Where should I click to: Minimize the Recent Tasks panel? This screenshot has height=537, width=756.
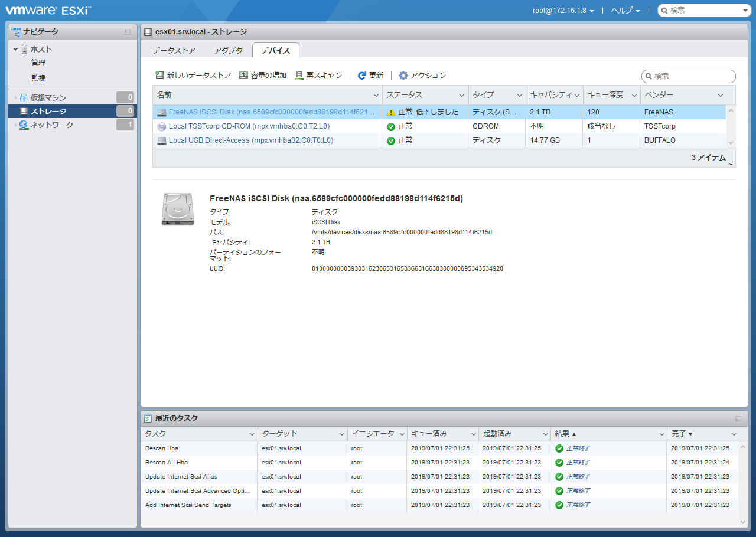tap(738, 418)
